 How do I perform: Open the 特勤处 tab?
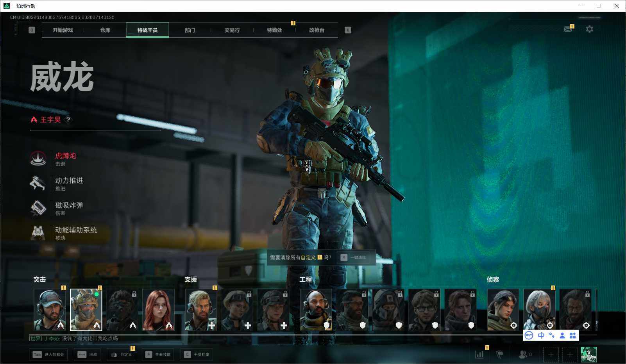[x=274, y=30]
